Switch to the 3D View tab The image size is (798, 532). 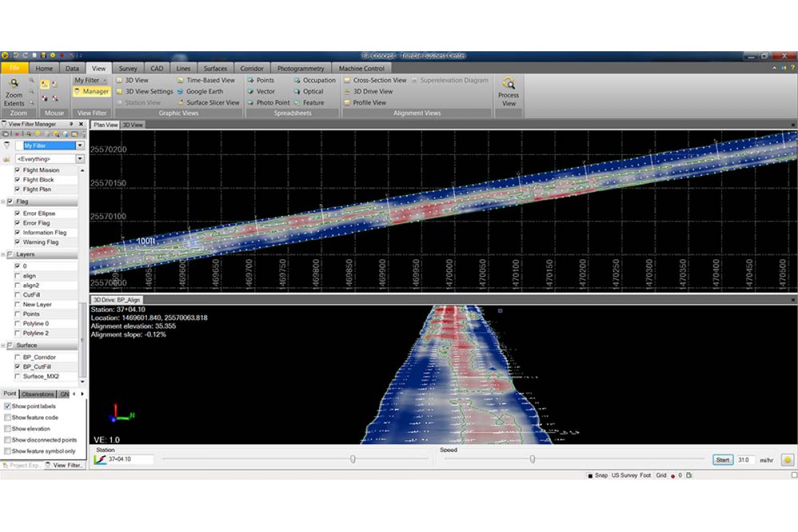pyautogui.click(x=133, y=124)
